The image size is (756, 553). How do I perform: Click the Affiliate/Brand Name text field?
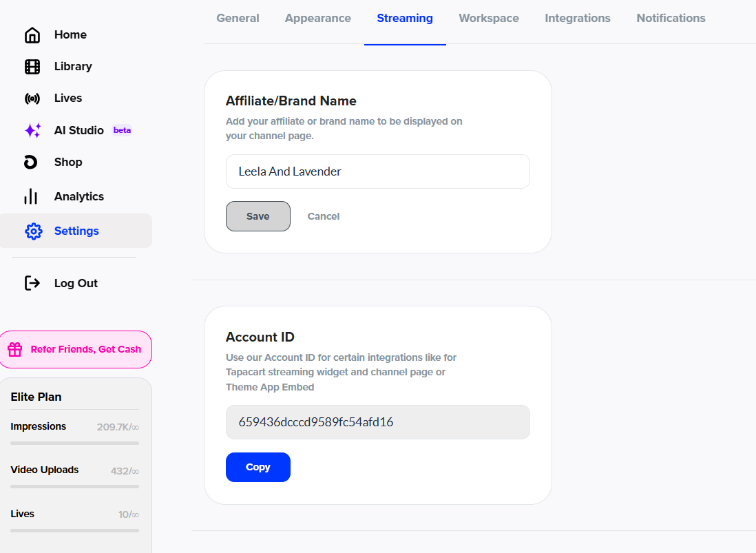(x=377, y=171)
